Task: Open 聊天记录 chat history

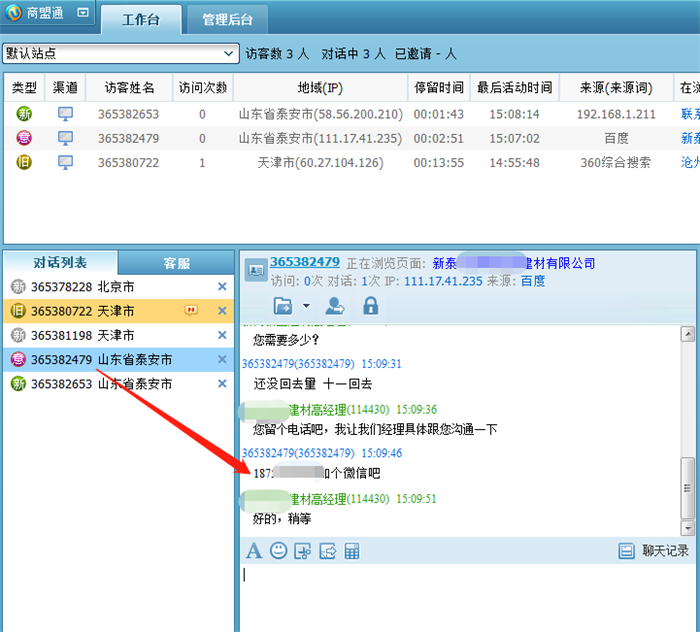Action: click(654, 551)
